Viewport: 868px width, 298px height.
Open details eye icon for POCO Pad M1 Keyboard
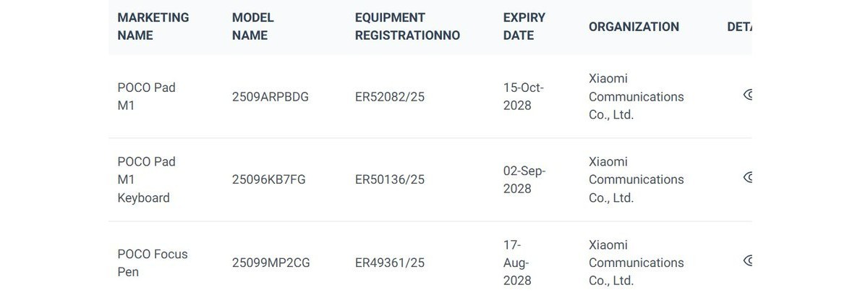point(748,177)
